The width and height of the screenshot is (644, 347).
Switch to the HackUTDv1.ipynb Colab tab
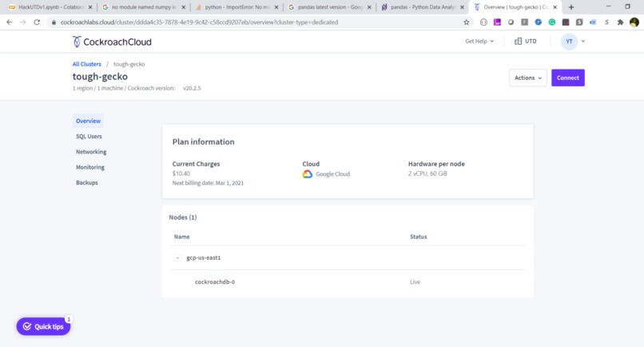coord(50,7)
